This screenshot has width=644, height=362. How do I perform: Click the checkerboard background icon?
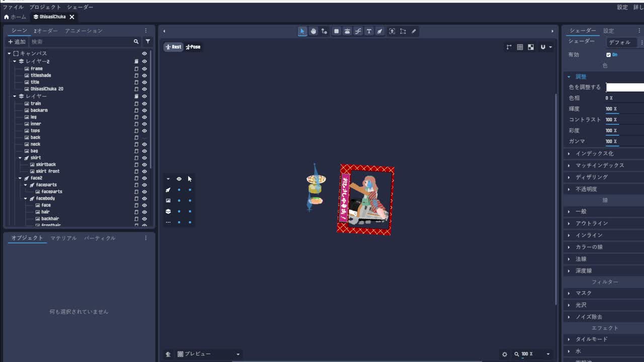coord(531,47)
